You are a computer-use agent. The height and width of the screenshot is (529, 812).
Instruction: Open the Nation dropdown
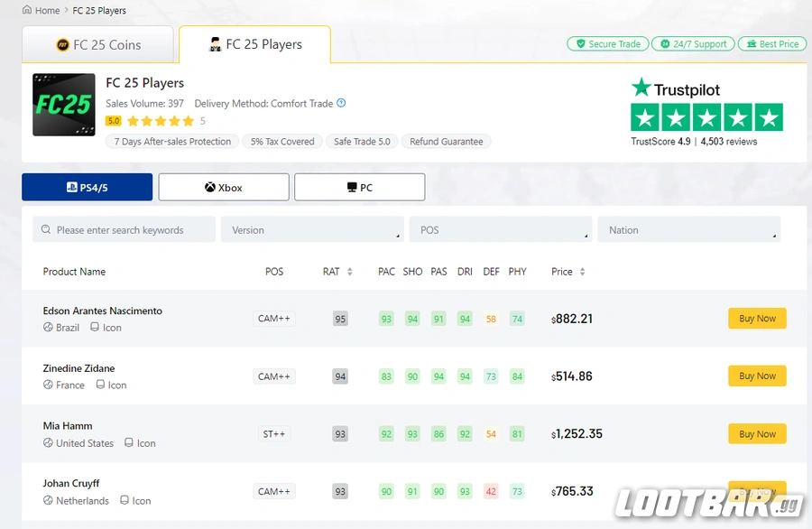[x=688, y=229]
